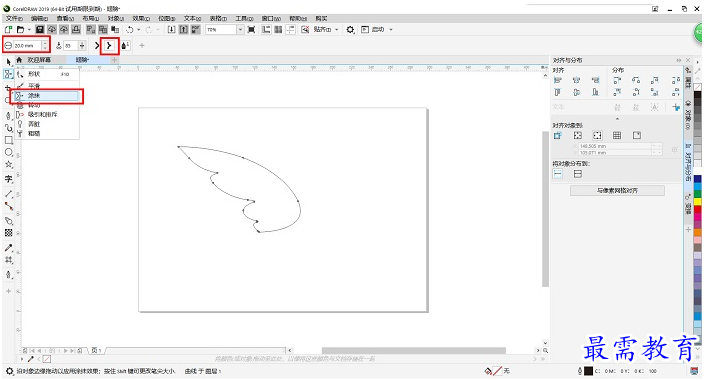Click the quick customize plus on property bar

142,45
